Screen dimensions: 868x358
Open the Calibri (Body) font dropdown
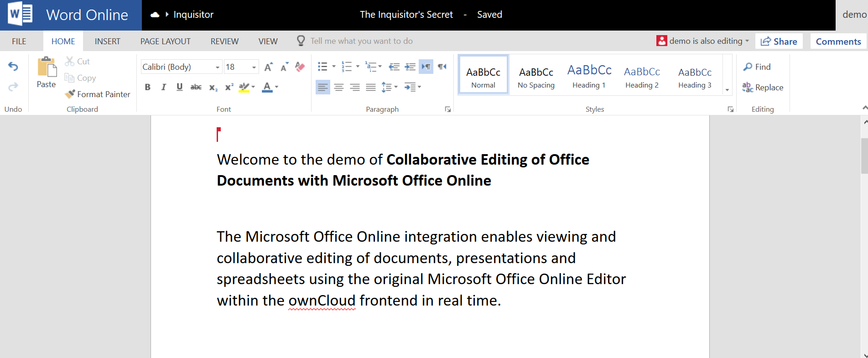[x=218, y=67]
